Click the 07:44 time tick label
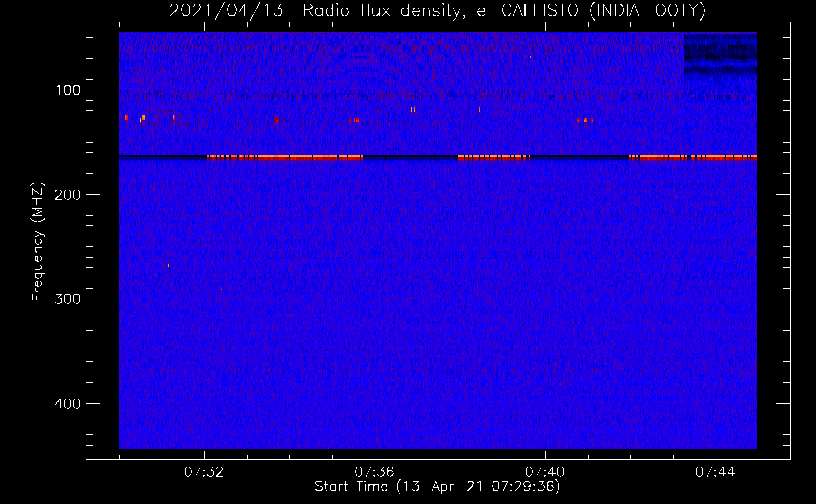Viewport: 816px width, 504px height. 715,472
